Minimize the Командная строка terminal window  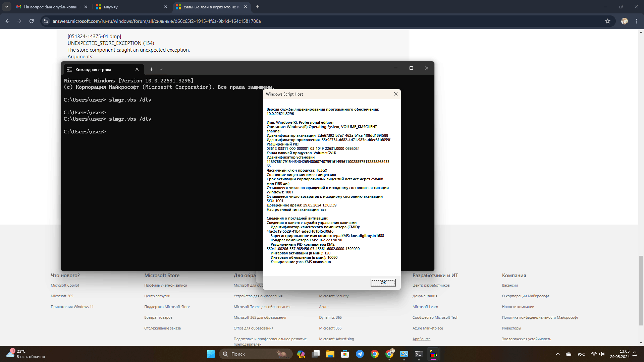pos(396,68)
